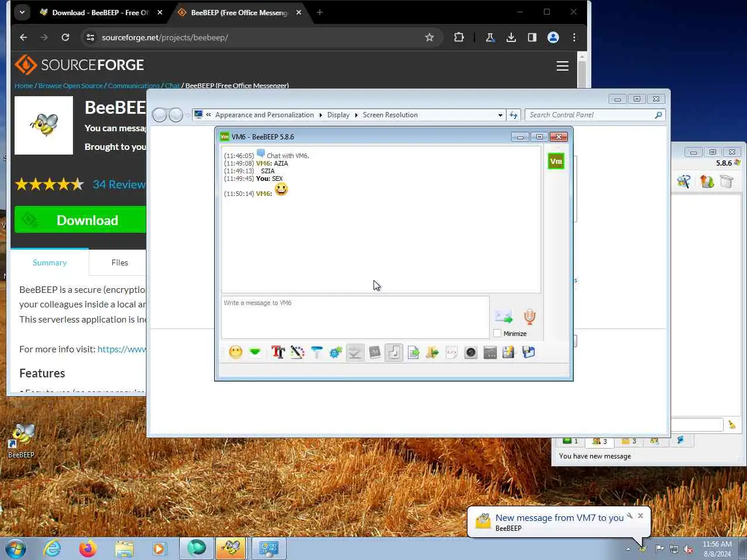Open the chat font selector (TT icon)
This screenshot has width=747, height=560.
pyautogui.click(x=278, y=352)
